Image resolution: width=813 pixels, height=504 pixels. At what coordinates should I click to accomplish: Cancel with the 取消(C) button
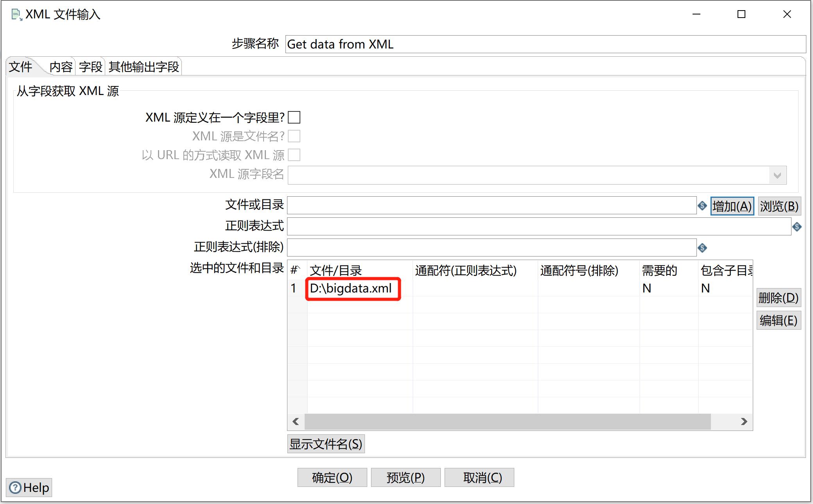point(479,477)
